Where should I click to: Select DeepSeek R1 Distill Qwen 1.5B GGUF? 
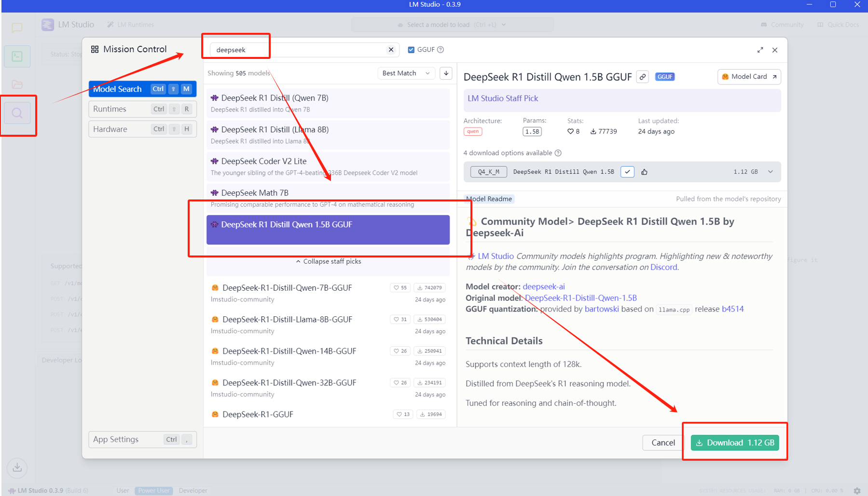[328, 230]
